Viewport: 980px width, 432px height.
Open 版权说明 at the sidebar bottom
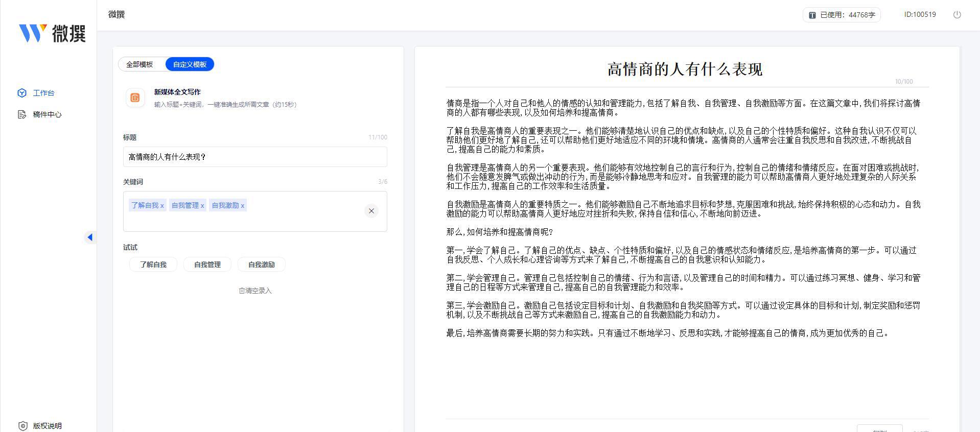(46, 426)
